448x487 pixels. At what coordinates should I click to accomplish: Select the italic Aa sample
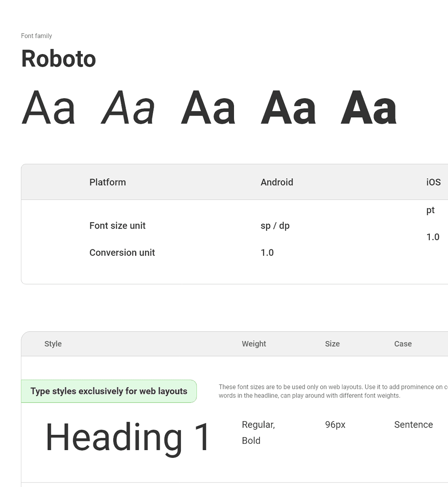[x=128, y=108]
